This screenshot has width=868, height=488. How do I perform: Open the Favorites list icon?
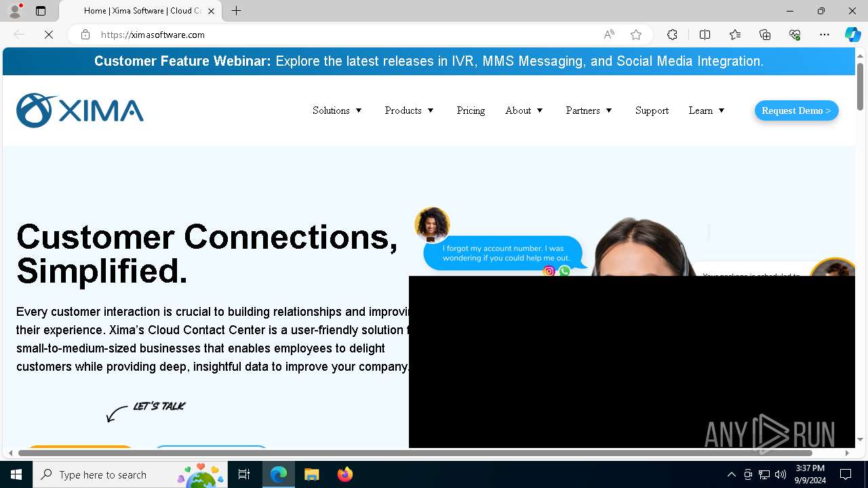[735, 35]
